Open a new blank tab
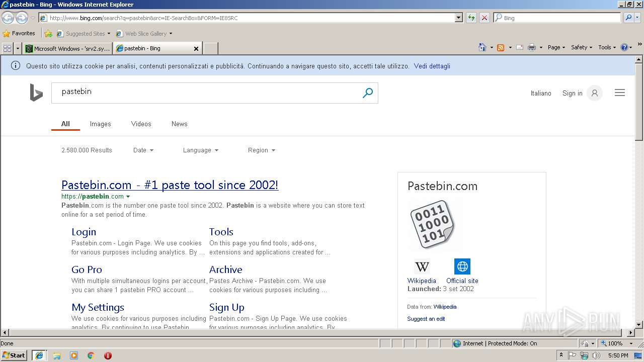The width and height of the screenshot is (644, 362). (210, 48)
